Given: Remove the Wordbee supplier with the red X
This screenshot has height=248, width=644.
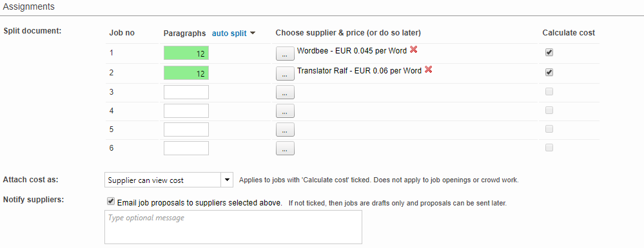Looking at the screenshot, I should pyautogui.click(x=414, y=50).
